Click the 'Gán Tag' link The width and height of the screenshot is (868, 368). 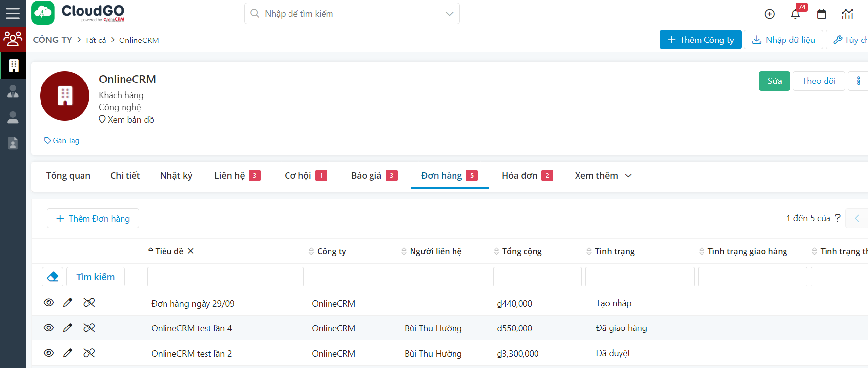click(x=62, y=141)
